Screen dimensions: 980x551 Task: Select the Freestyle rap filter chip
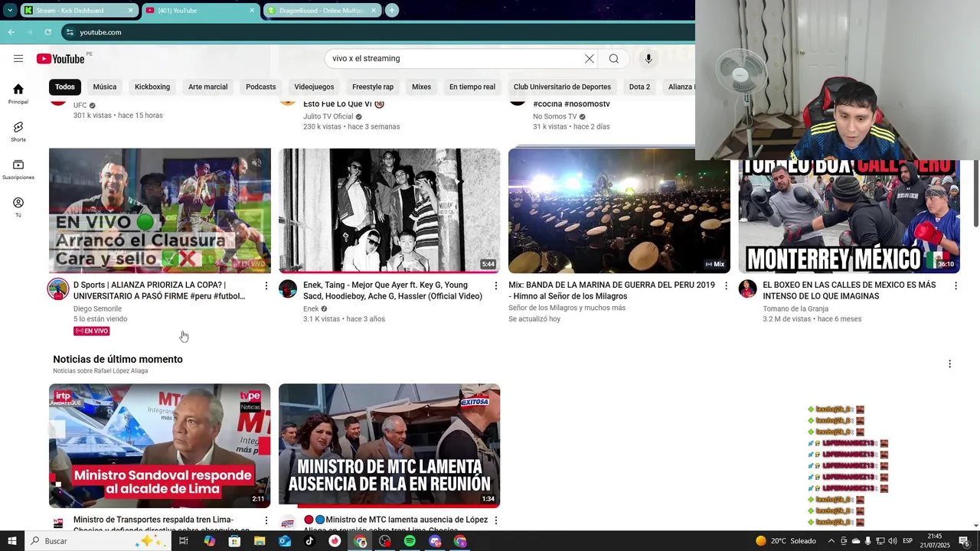pos(373,86)
